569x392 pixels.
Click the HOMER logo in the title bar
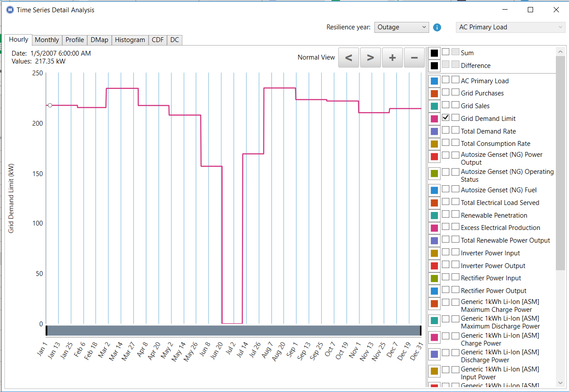[x=10, y=10]
